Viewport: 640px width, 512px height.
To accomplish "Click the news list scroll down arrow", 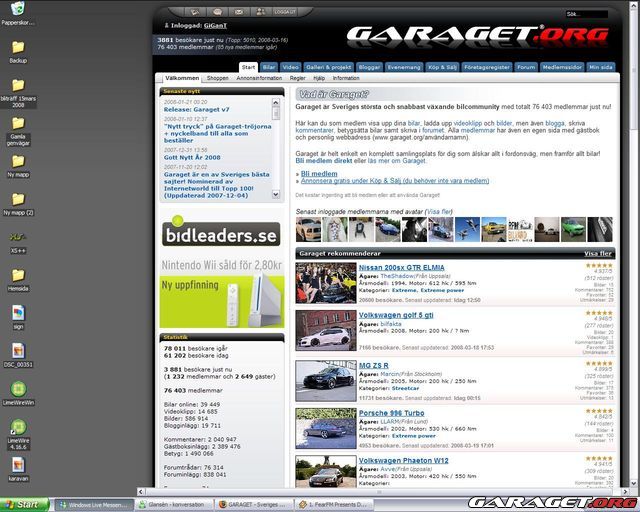I will tap(276, 194).
